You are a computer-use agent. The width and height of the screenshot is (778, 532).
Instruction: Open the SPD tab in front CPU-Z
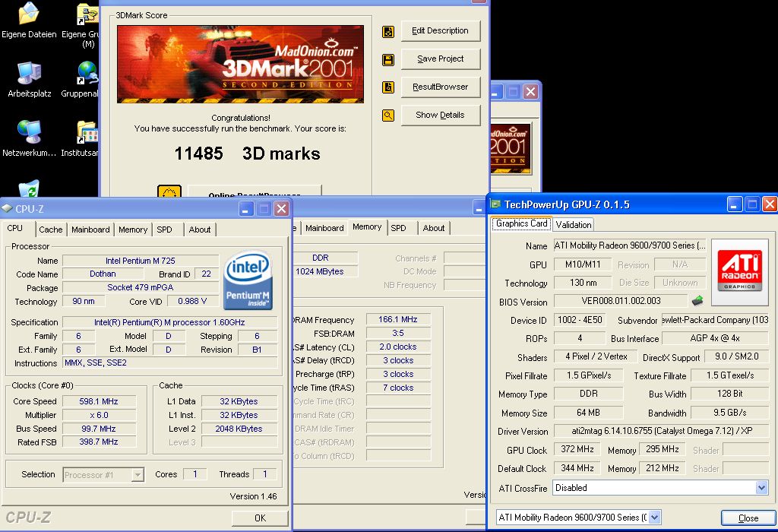click(165, 230)
